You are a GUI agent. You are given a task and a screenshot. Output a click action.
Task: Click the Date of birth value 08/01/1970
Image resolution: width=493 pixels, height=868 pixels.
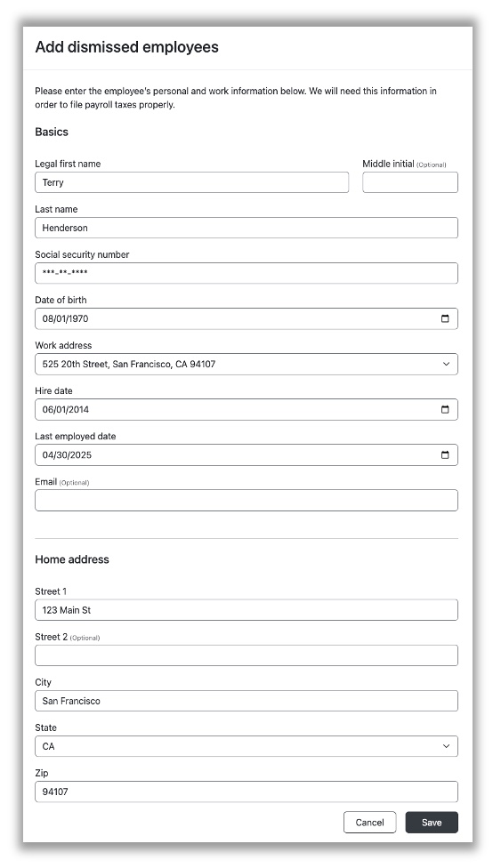tap(65, 319)
